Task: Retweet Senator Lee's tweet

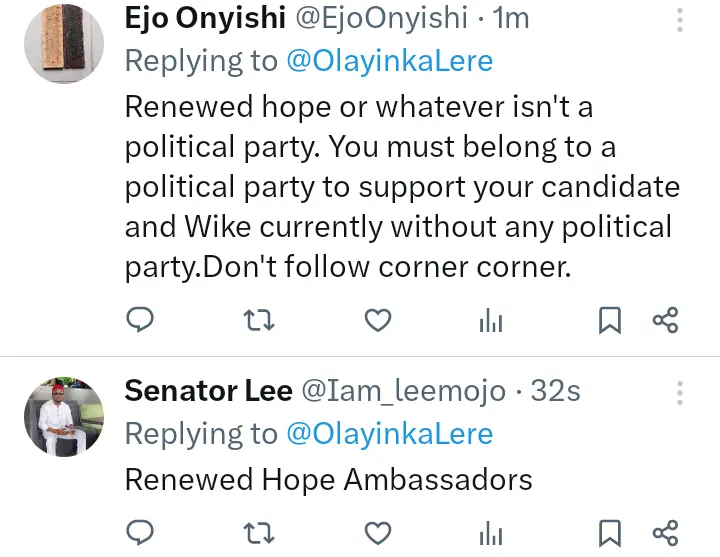Action: [x=259, y=531]
